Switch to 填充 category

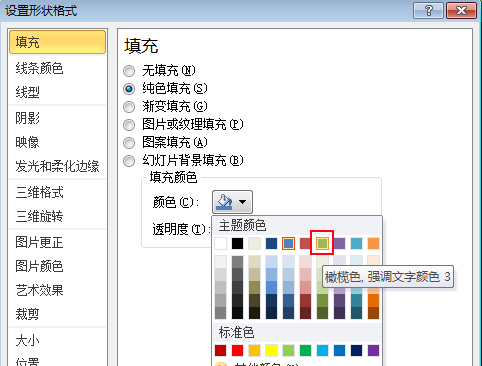point(58,42)
